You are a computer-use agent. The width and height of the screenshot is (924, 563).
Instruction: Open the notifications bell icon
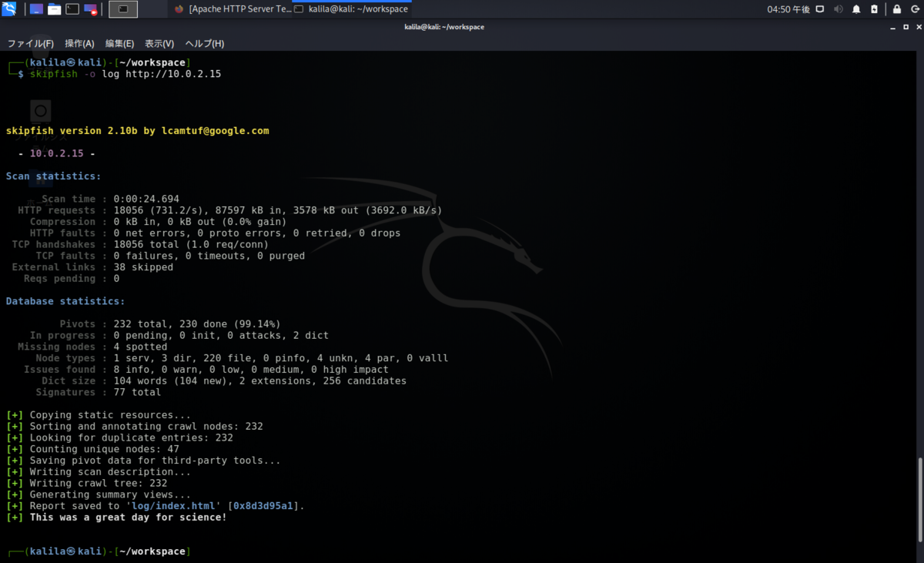point(856,9)
